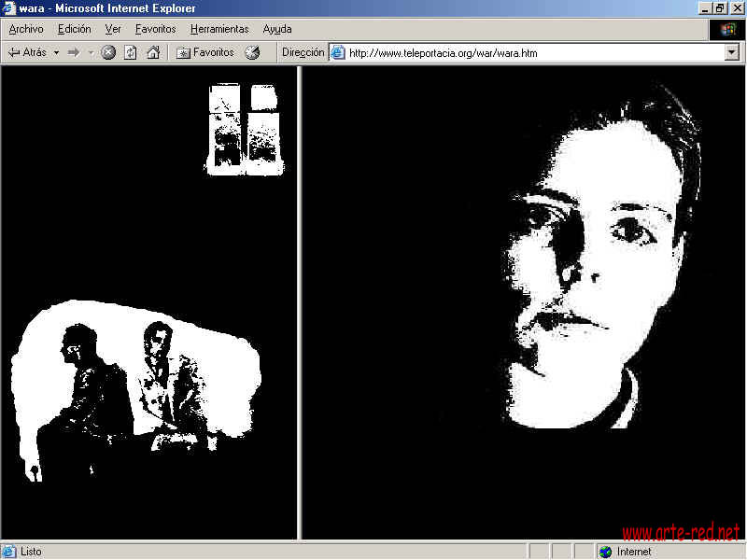Click the Windows logo throbber icon

727,30
